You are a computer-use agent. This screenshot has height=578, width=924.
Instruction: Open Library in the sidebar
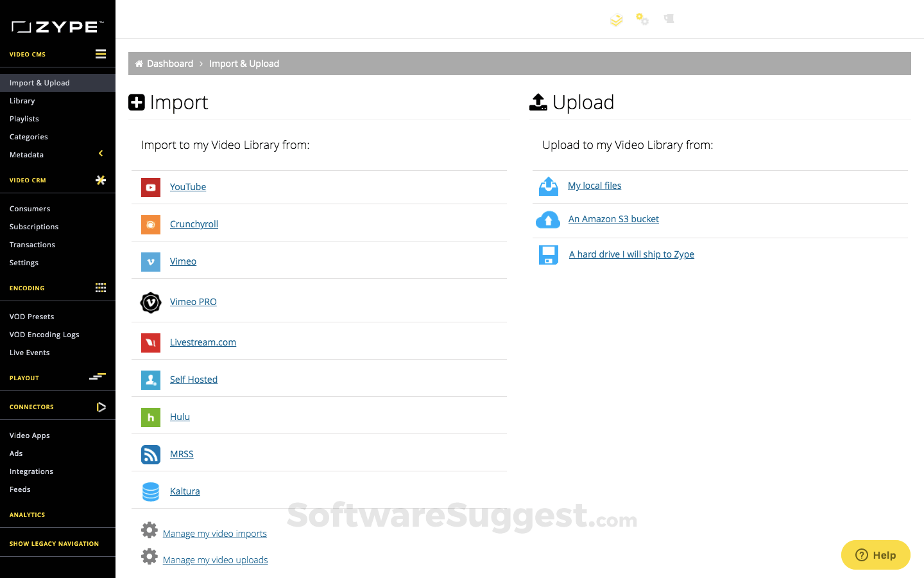click(x=22, y=101)
